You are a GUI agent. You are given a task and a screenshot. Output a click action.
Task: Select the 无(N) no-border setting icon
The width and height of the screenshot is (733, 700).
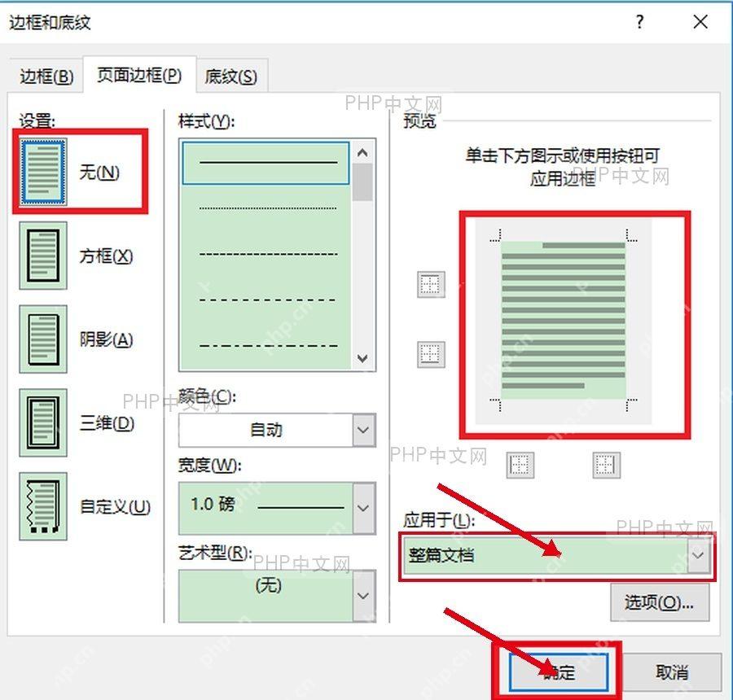coord(43,172)
